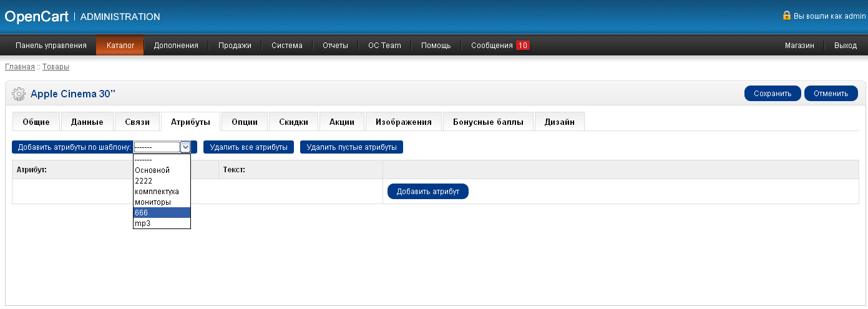Open the Отчеты menu
868x309 pixels.
(x=335, y=46)
